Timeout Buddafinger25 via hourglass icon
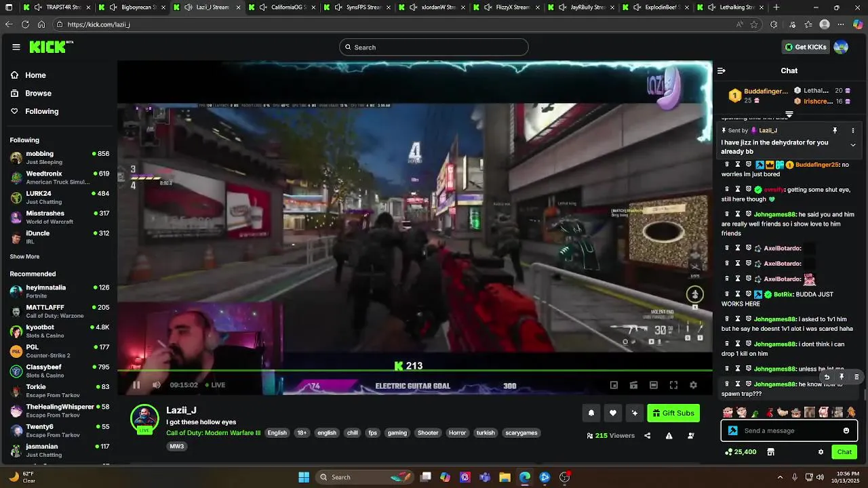Screen dimensions: 868x488 (738, 165)
